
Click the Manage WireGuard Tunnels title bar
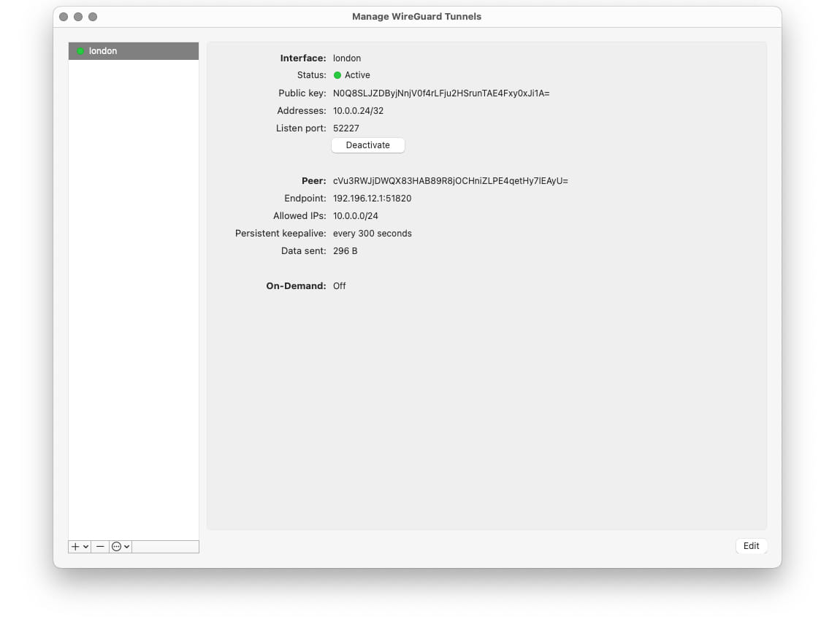pos(418,16)
